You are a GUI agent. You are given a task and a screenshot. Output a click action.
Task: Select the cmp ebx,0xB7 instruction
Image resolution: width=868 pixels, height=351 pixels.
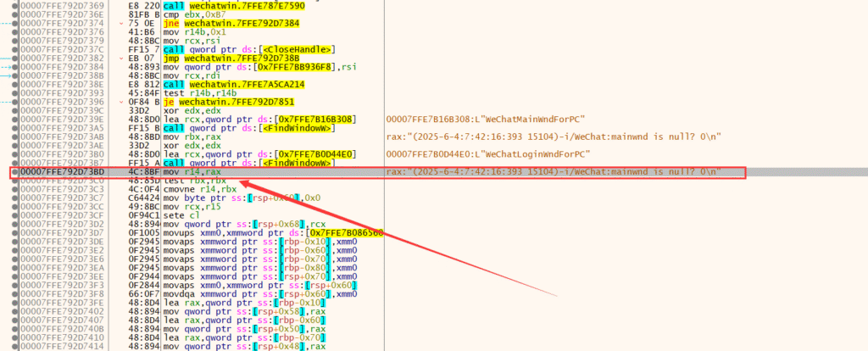[194, 14]
